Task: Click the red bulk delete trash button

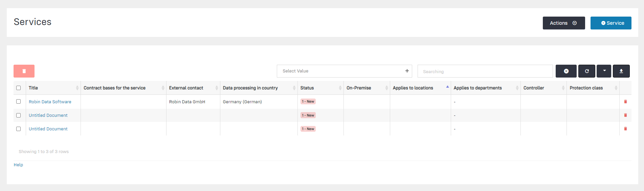Action: pyautogui.click(x=24, y=71)
